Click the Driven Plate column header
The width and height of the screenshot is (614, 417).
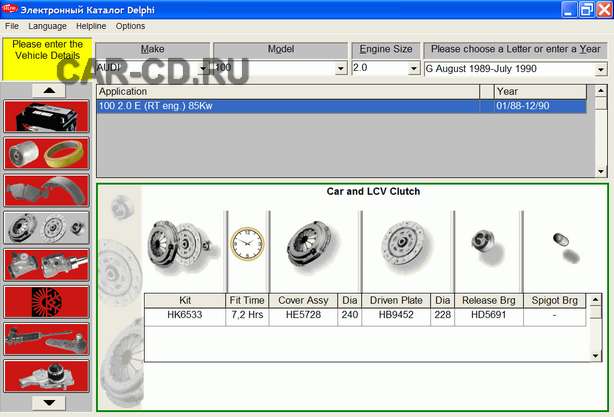(x=396, y=300)
